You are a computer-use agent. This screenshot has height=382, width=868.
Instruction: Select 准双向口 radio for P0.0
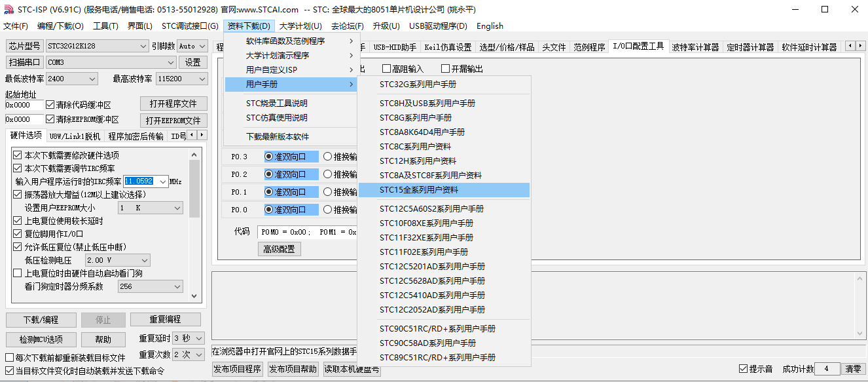click(x=268, y=210)
